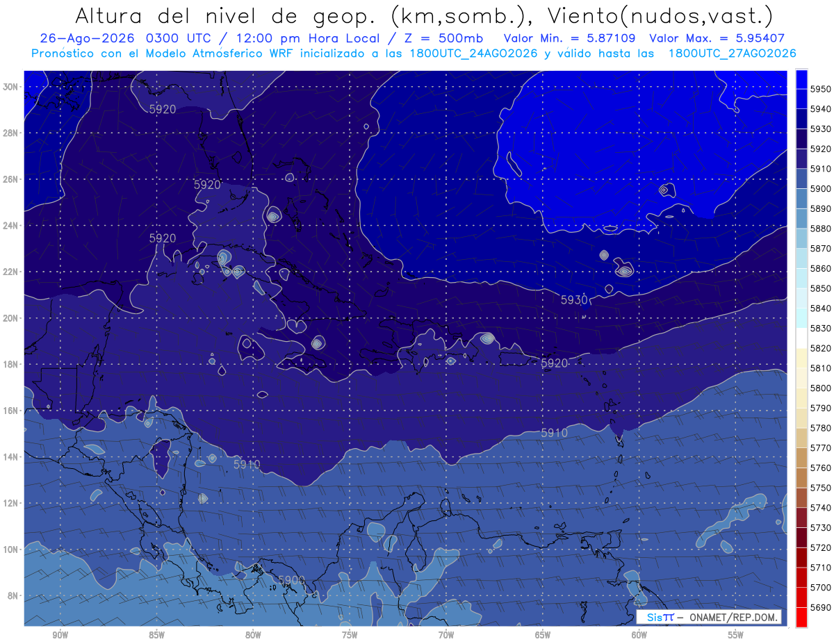Click the 5790 colorbar label
Screen dimensions: 834x644
821,408
